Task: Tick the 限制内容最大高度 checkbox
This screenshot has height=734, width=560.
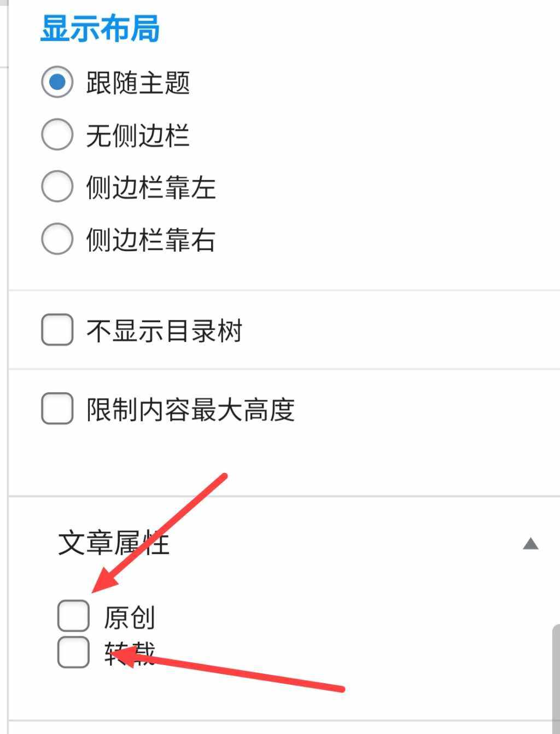Action: [x=57, y=409]
